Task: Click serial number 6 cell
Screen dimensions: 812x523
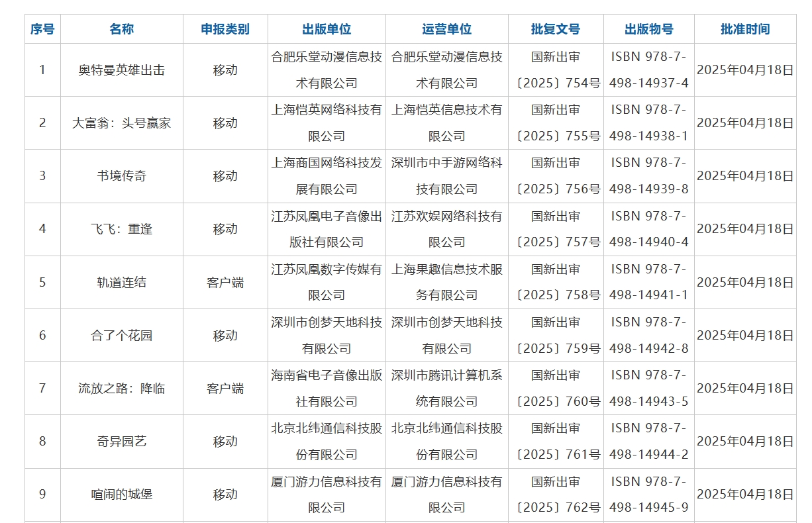Action: click(x=42, y=336)
